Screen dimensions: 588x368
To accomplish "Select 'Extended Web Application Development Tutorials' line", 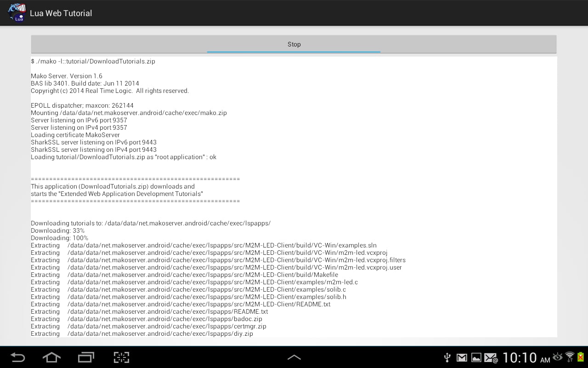I will tap(117, 194).
